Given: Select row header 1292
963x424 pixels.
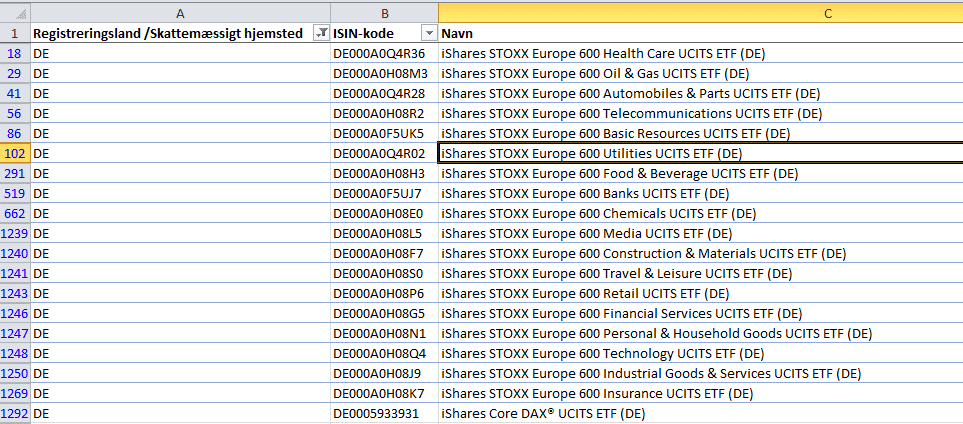Looking at the screenshot, I should [15, 413].
